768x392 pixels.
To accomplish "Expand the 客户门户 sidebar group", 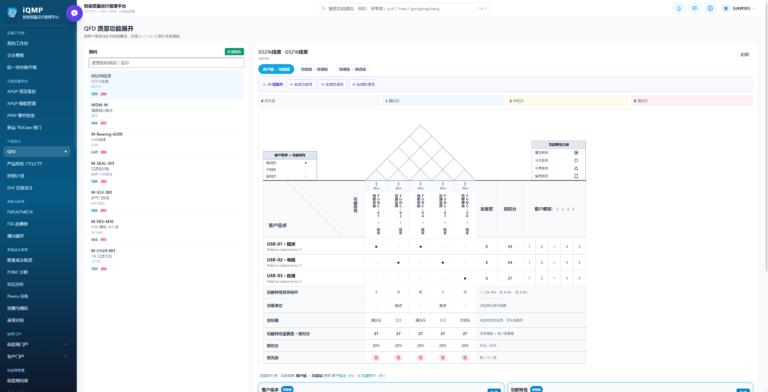I will (x=38, y=356).
